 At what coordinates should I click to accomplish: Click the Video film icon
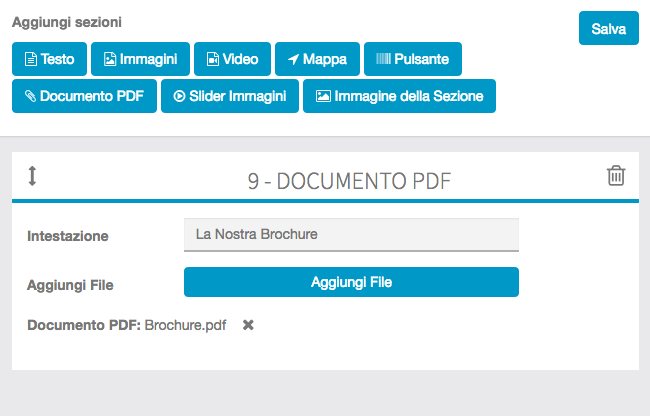(213, 59)
